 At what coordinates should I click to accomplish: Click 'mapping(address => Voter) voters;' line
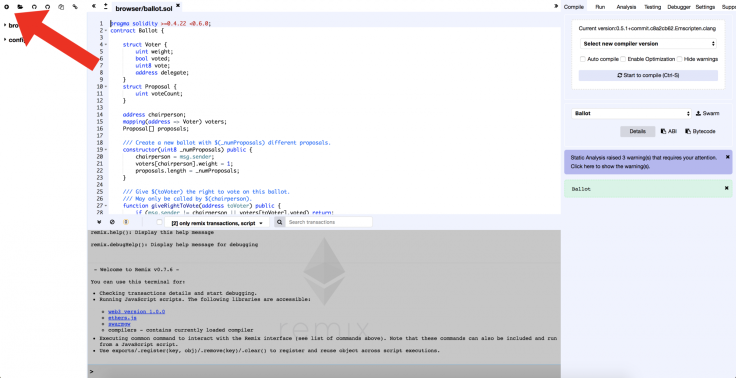(175, 121)
